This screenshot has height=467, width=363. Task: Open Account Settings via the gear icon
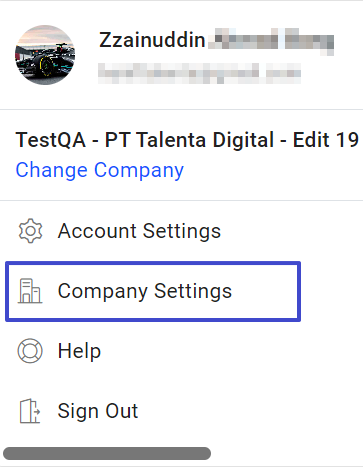click(x=30, y=231)
